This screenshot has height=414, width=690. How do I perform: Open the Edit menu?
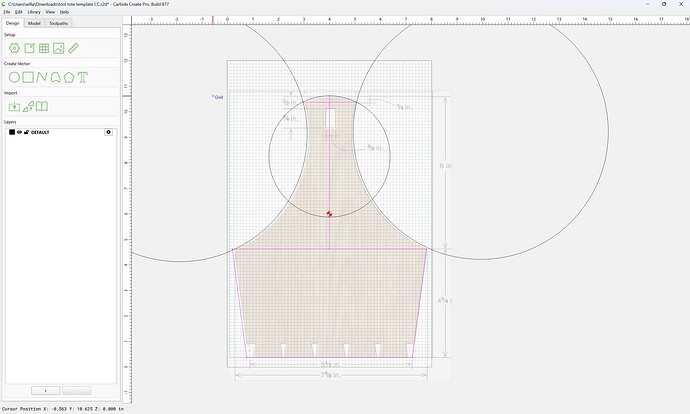pos(18,12)
